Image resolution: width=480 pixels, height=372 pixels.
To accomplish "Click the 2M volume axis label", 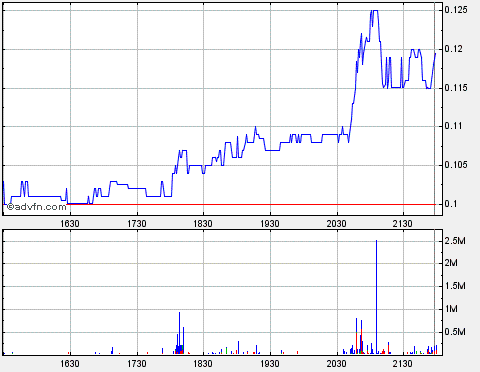I will (451, 263).
